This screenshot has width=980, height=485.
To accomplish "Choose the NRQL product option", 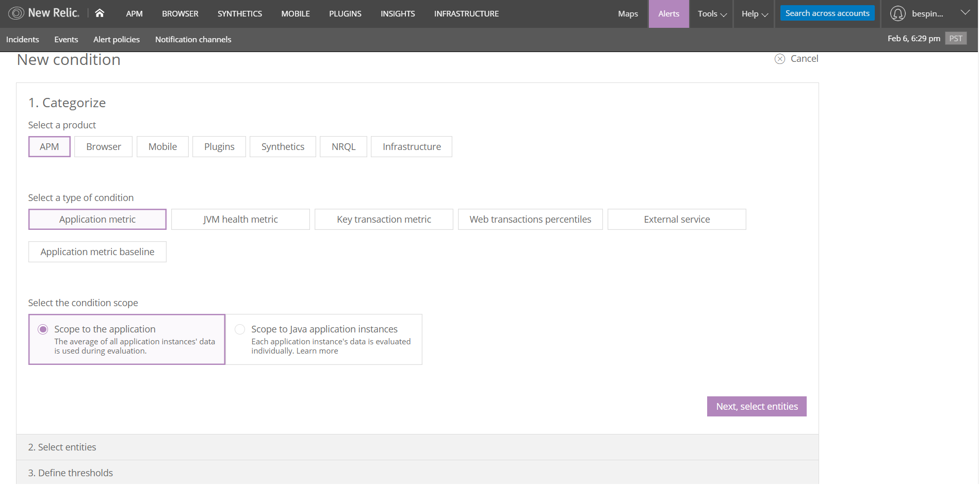I will pyautogui.click(x=344, y=147).
